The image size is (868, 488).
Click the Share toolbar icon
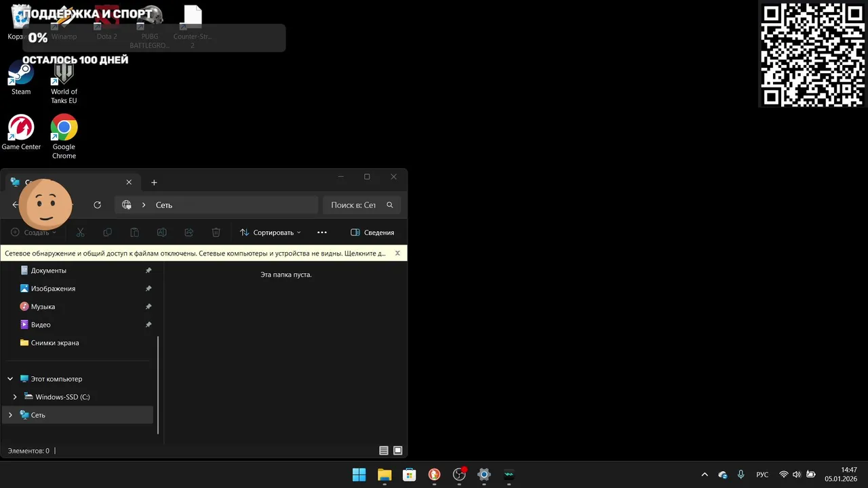tap(189, 232)
